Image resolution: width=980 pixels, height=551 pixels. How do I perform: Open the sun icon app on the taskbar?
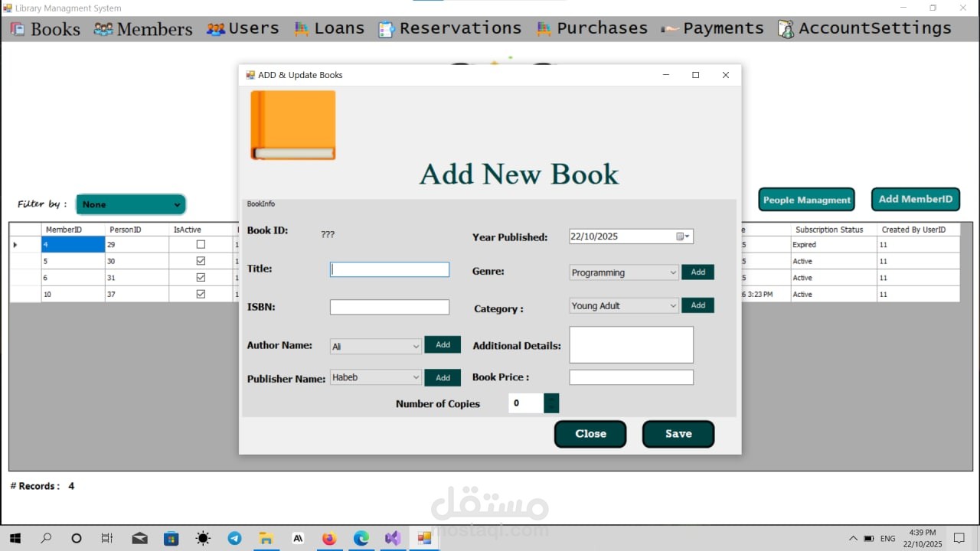coord(203,538)
